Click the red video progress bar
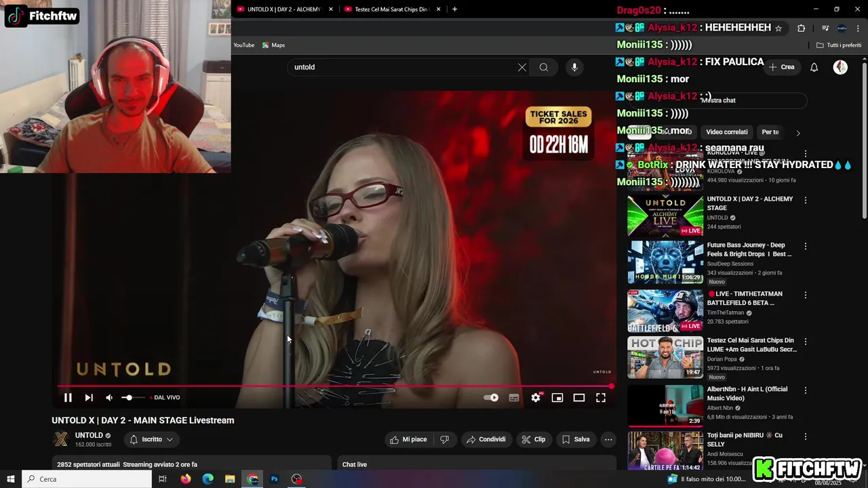The width and height of the screenshot is (868, 488). (x=335, y=386)
